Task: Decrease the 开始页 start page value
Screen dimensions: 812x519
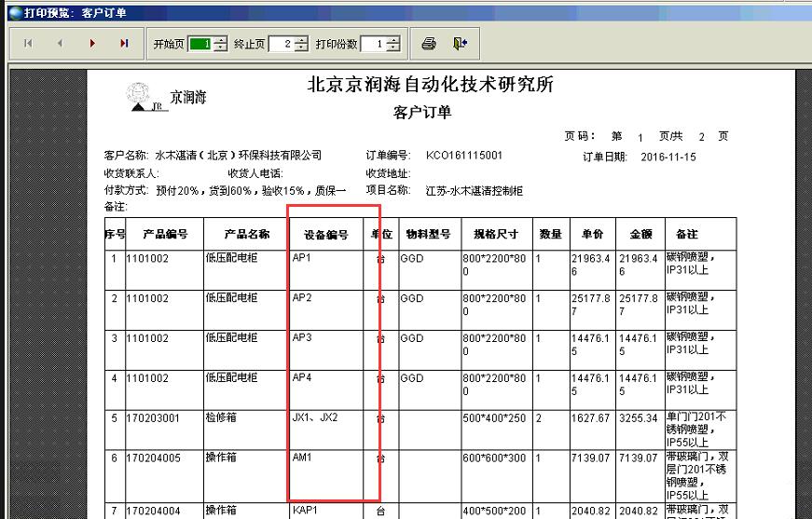Action: point(221,48)
